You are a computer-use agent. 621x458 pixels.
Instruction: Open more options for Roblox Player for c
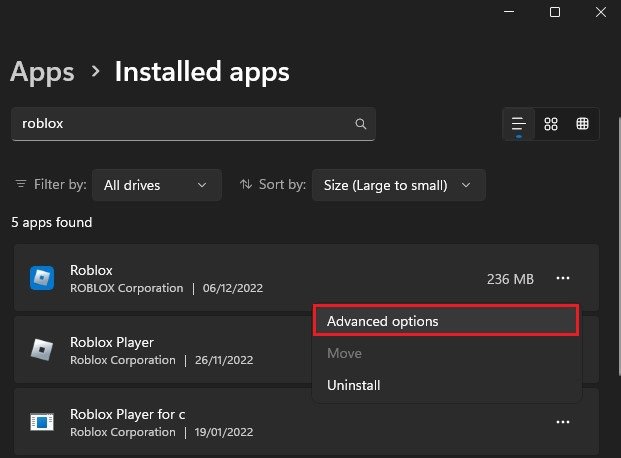point(564,422)
